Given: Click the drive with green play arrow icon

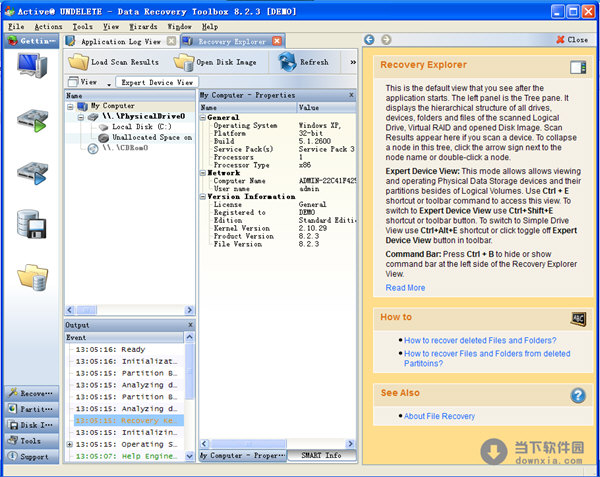Looking at the screenshot, I should point(32,120).
